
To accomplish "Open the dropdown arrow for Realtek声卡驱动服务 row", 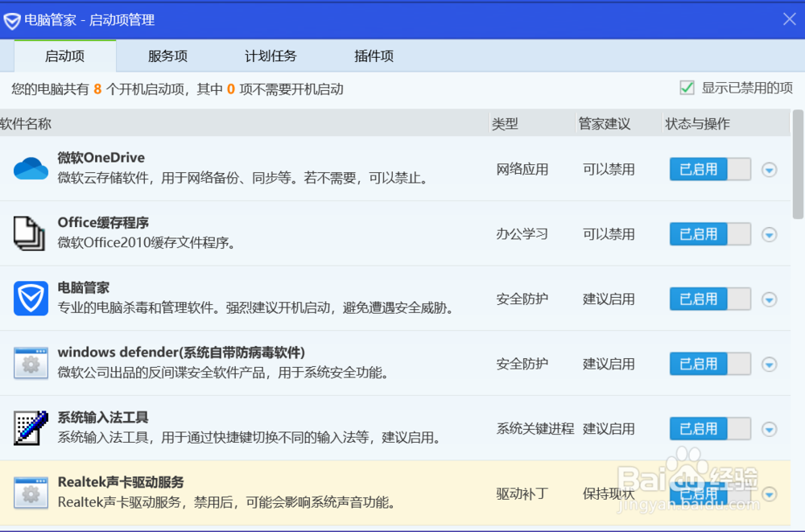I will coord(769,494).
